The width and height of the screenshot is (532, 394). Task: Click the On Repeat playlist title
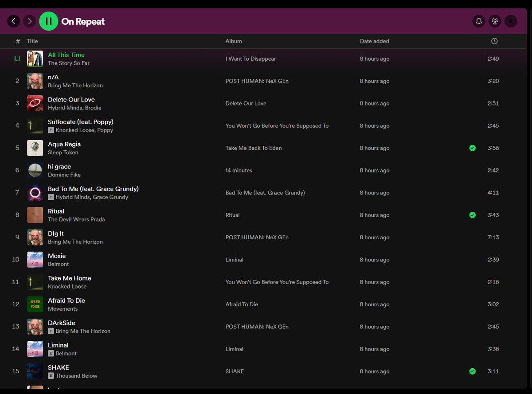tap(83, 21)
